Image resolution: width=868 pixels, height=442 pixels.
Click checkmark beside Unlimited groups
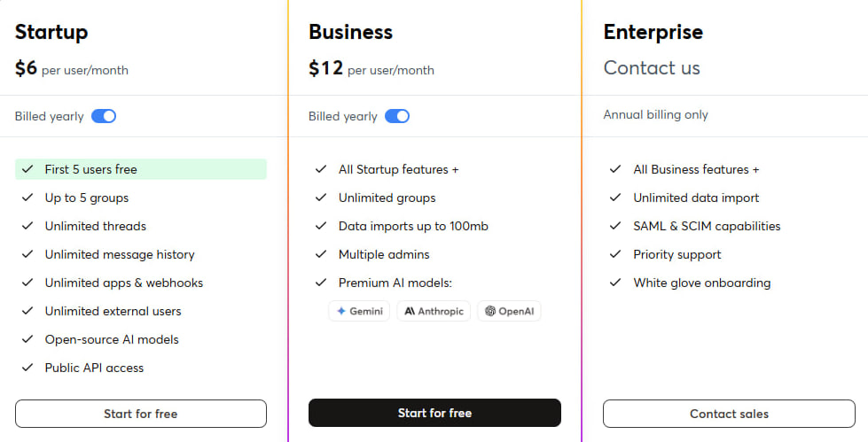coord(321,198)
